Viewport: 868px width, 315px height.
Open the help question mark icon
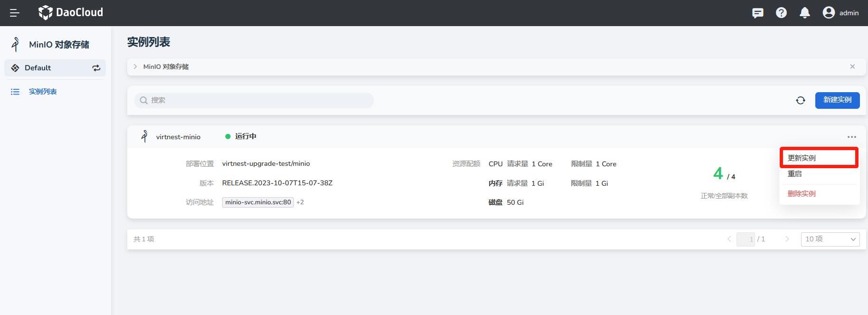(x=781, y=13)
